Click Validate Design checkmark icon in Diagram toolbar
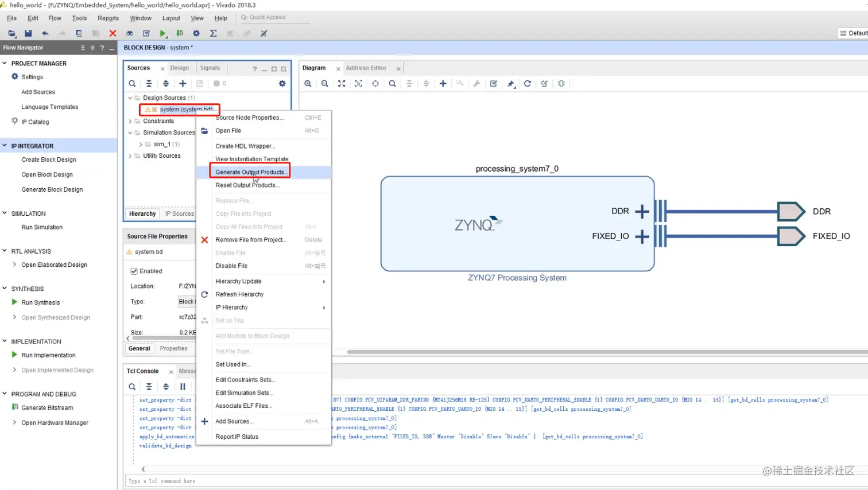The height and width of the screenshot is (490, 868). point(493,84)
